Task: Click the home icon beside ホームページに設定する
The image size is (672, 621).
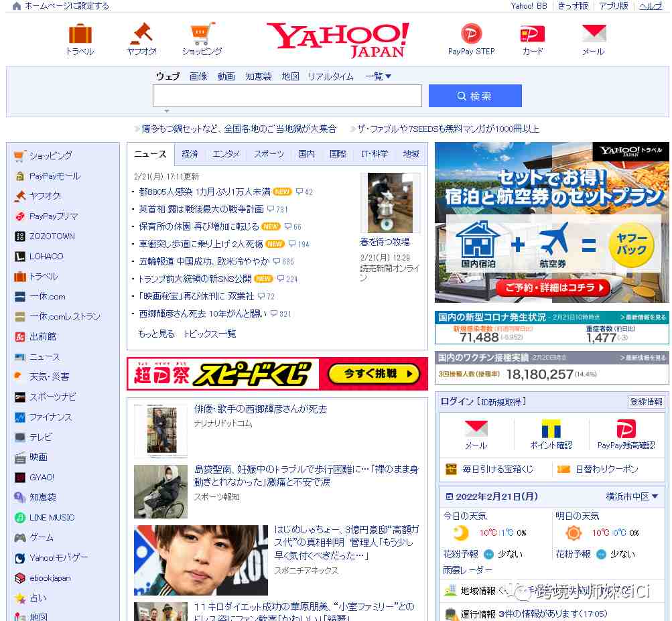Action: pyautogui.click(x=16, y=6)
